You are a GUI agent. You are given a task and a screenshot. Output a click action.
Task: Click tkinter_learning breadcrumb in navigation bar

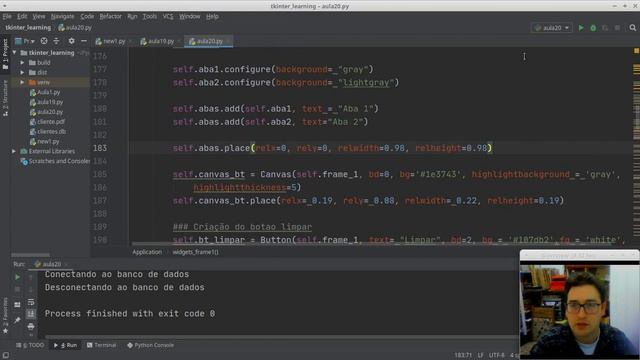(x=28, y=28)
